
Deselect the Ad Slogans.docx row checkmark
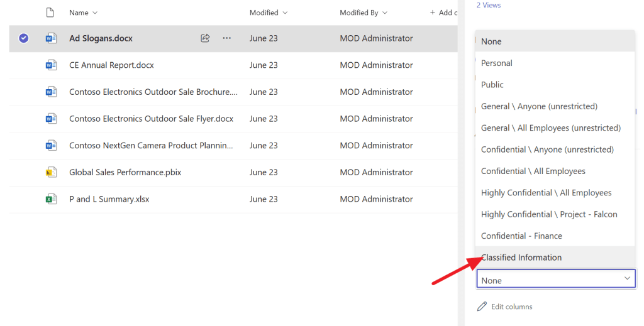(23, 38)
